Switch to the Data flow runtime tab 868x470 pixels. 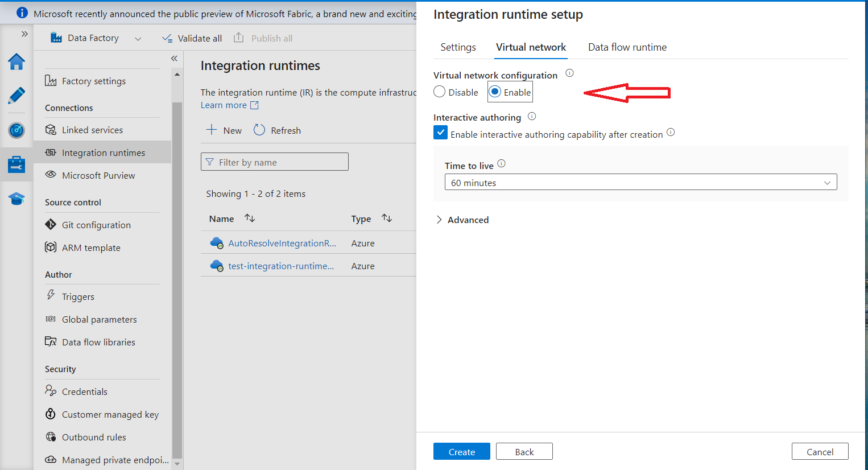point(627,47)
